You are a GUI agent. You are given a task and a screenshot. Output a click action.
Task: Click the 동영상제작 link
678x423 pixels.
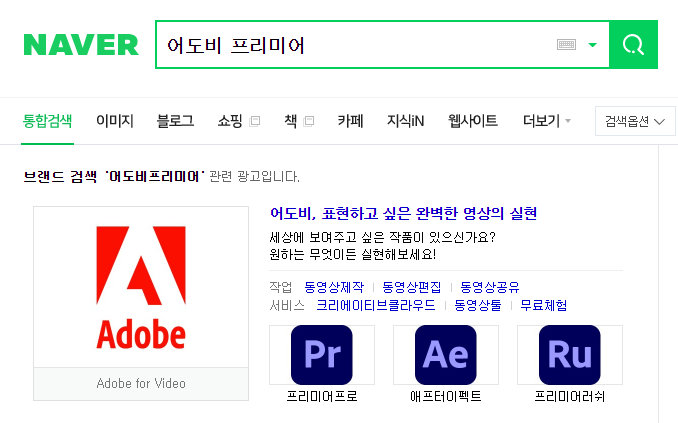[x=334, y=287]
